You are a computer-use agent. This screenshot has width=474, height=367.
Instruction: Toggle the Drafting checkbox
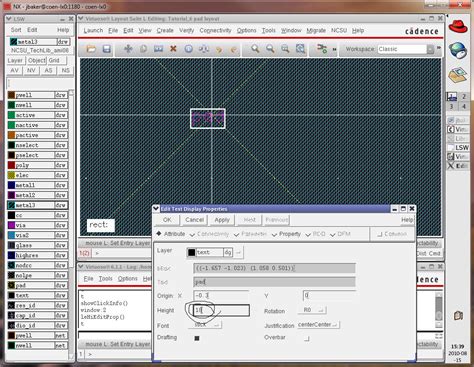pos(197,338)
